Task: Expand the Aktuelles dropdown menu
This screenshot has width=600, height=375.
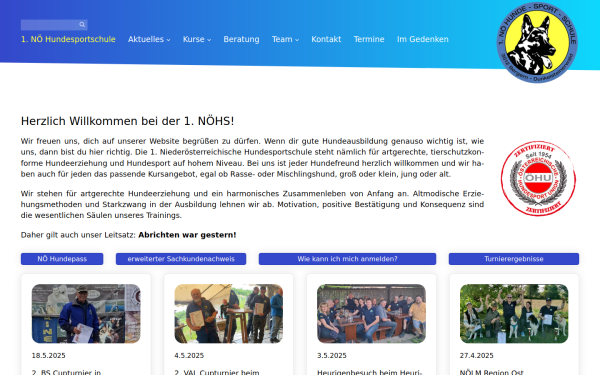Action: [149, 39]
